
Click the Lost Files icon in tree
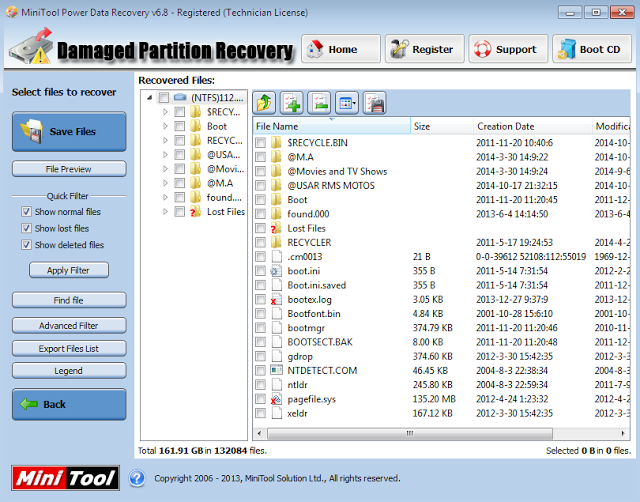tap(196, 211)
